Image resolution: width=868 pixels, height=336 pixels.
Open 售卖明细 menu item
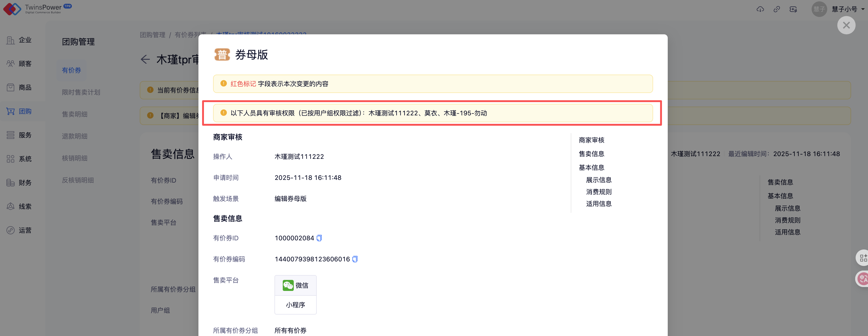(x=74, y=114)
